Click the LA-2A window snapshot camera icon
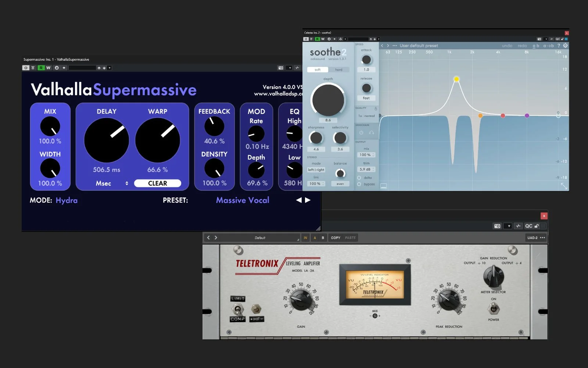 click(x=497, y=226)
